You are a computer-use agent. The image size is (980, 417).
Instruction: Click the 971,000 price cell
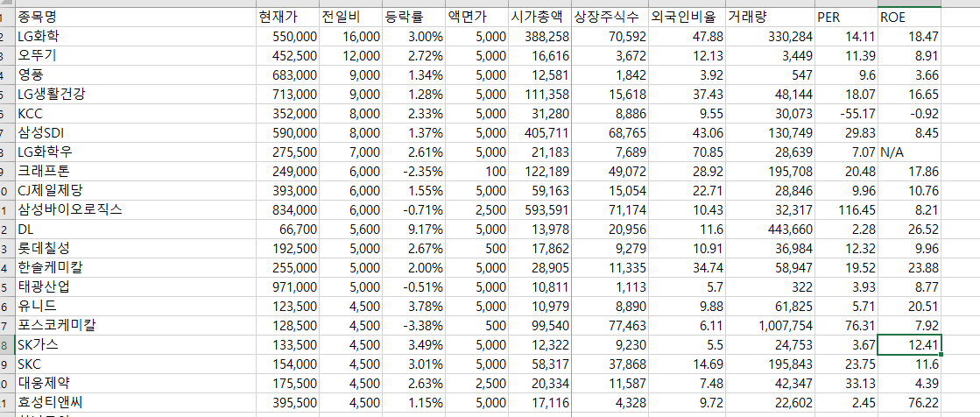coord(287,287)
